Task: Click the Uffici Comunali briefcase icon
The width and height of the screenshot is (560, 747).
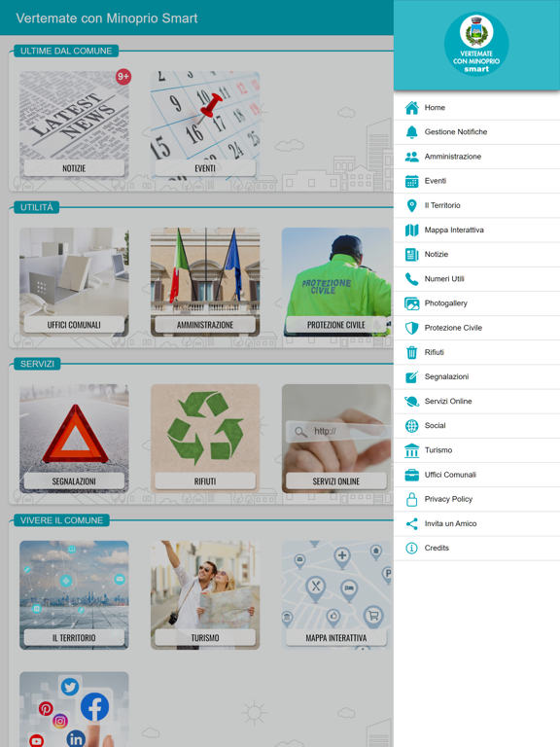Action: click(x=411, y=475)
